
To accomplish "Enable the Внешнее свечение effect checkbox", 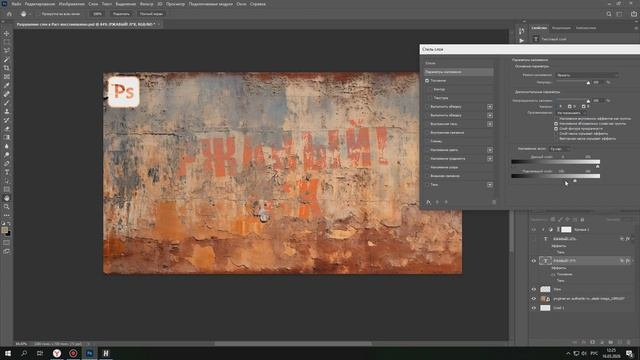I will [x=427, y=176].
